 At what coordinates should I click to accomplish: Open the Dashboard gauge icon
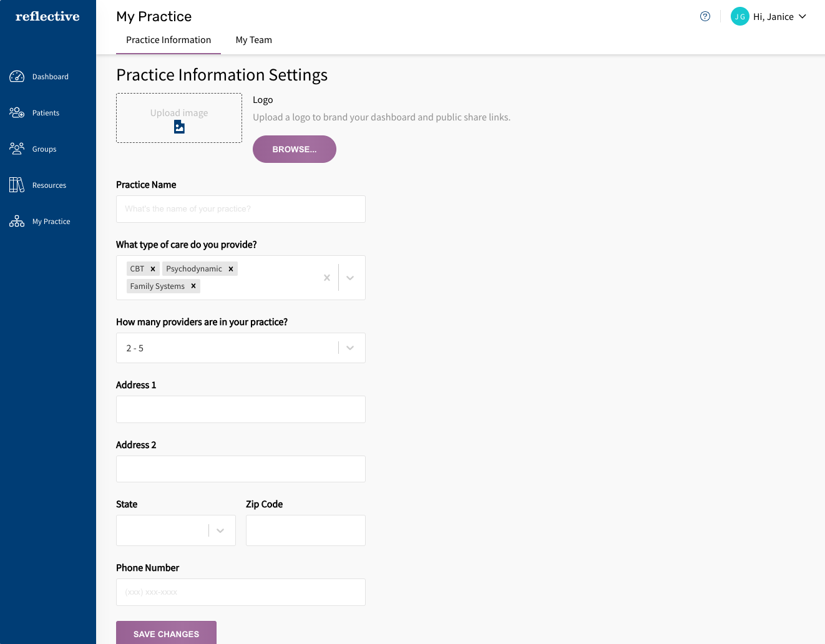(17, 77)
